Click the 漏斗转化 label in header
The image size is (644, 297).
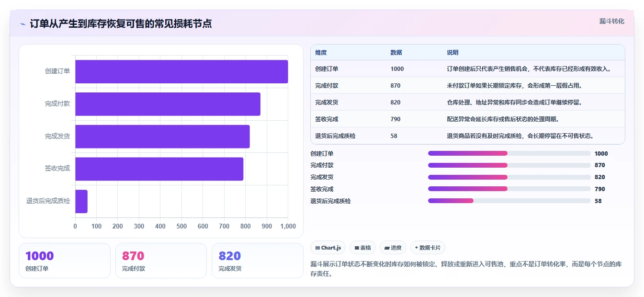[x=612, y=22]
